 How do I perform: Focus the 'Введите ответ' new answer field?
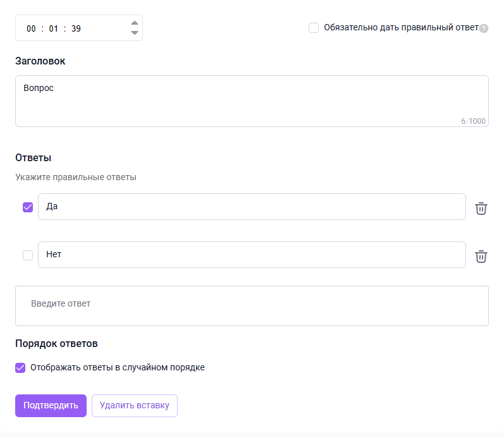point(252,306)
